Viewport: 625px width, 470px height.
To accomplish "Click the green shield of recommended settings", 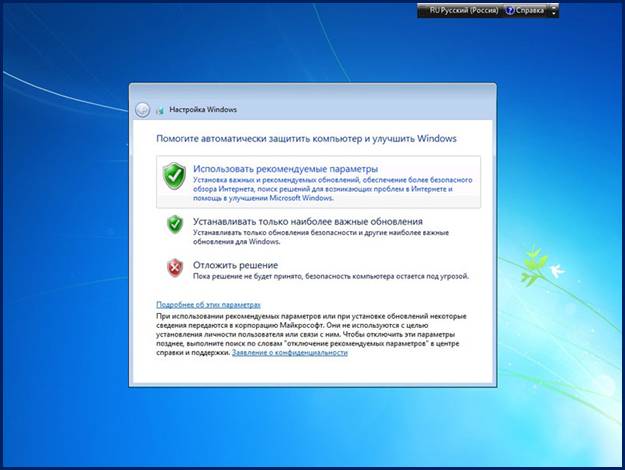I will pos(174,175).
